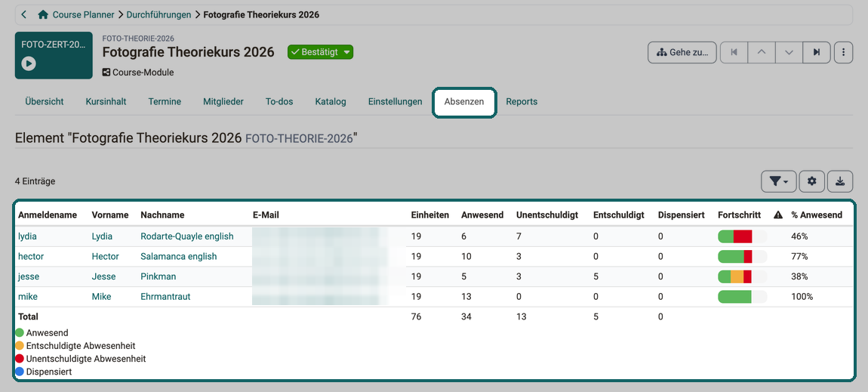The height and width of the screenshot is (392, 868).
Task: Click red Unentschuldigte Abwesenheit legend dot
Action: 20,359
